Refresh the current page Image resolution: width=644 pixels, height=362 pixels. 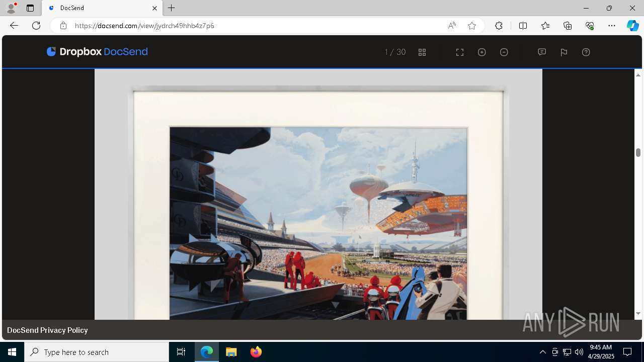tap(36, 26)
